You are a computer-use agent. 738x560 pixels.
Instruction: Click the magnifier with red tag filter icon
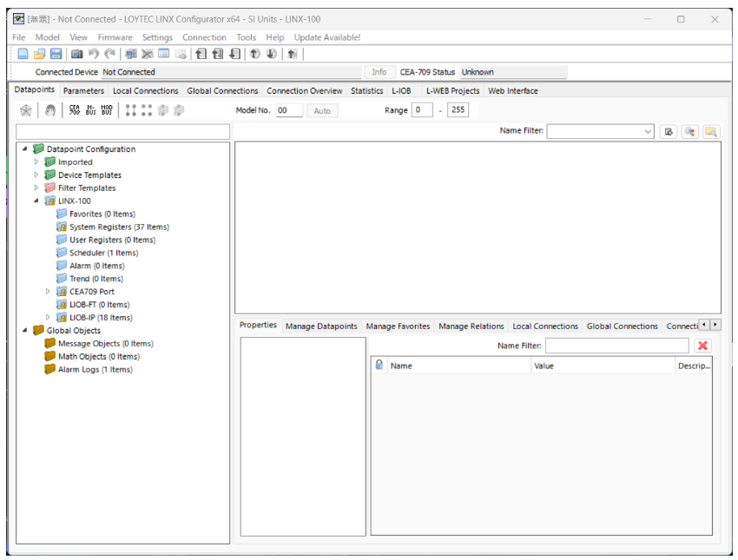pyautogui.click(x=689, y=131)
